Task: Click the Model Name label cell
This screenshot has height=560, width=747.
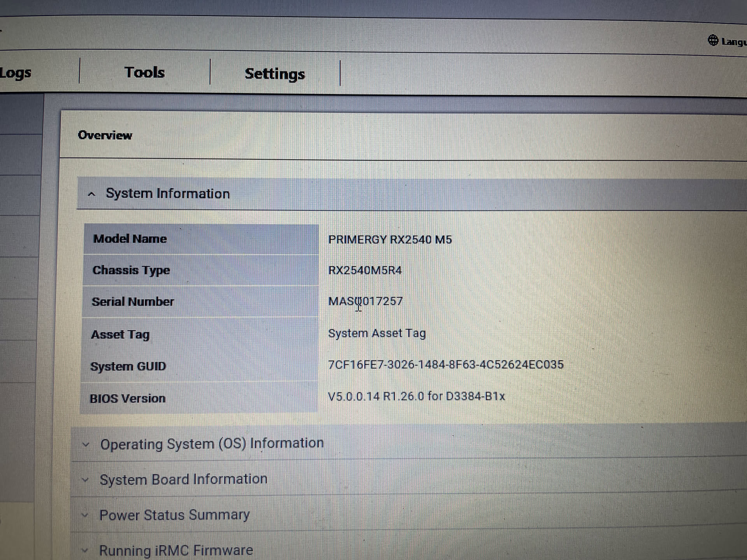Action: point(130,239)
